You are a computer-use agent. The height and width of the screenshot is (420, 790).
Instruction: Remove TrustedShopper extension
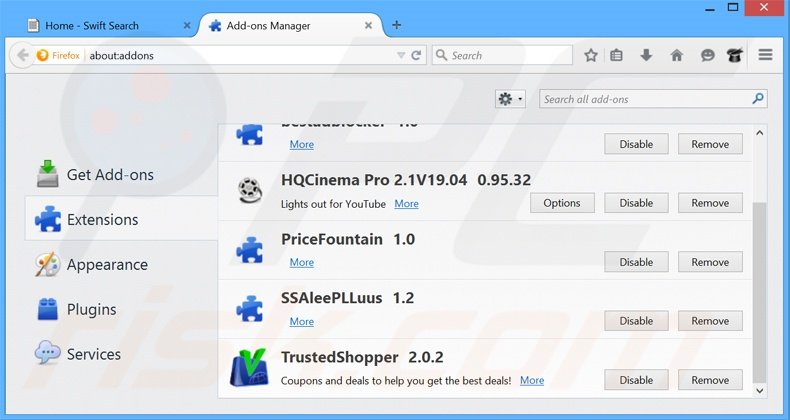710,380
